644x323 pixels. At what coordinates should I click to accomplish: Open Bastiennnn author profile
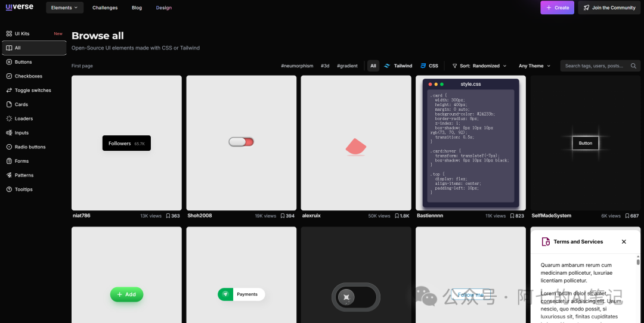tap(430, 216)
